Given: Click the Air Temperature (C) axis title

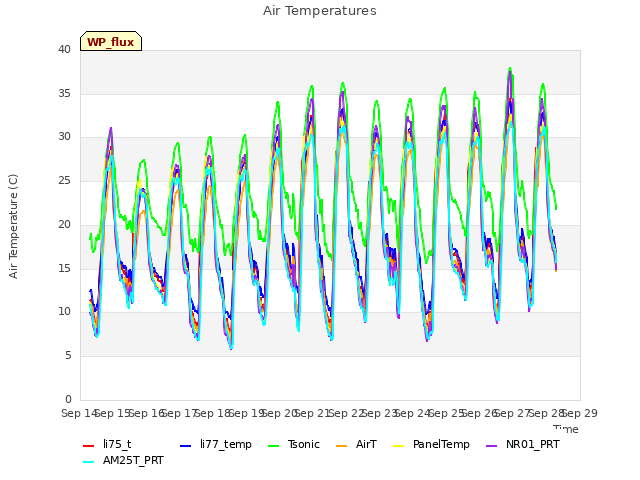Looking at the screenshot, I should coord(13,226).
